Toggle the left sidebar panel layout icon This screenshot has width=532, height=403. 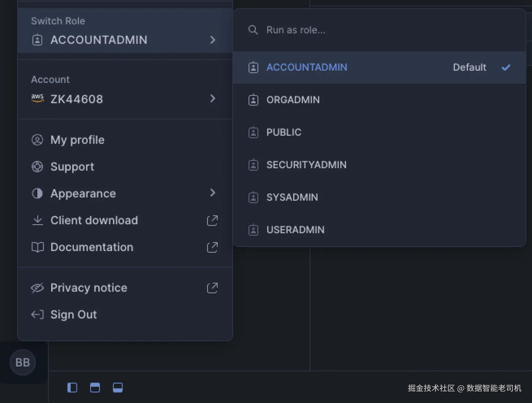tap(72, 387)
